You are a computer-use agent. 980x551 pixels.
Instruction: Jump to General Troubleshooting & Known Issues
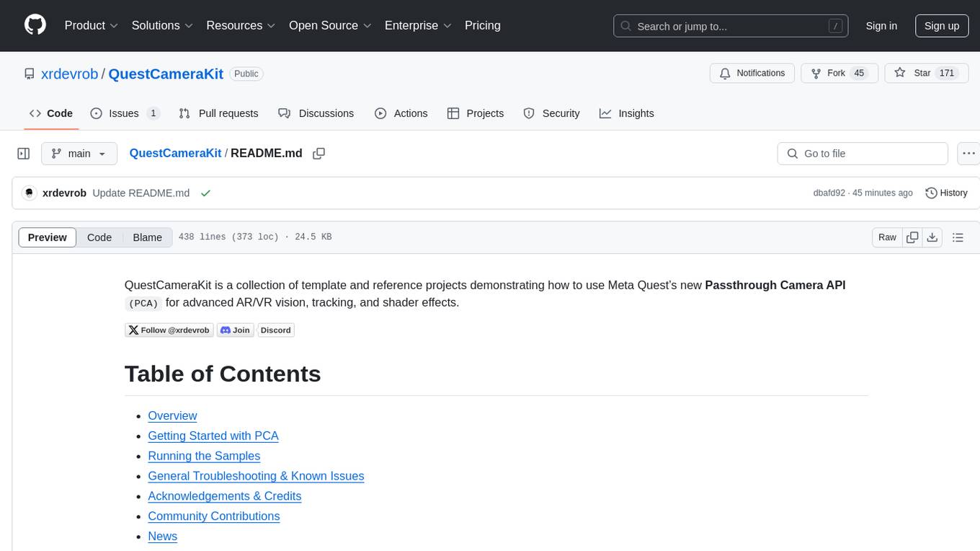coord(256,476)
